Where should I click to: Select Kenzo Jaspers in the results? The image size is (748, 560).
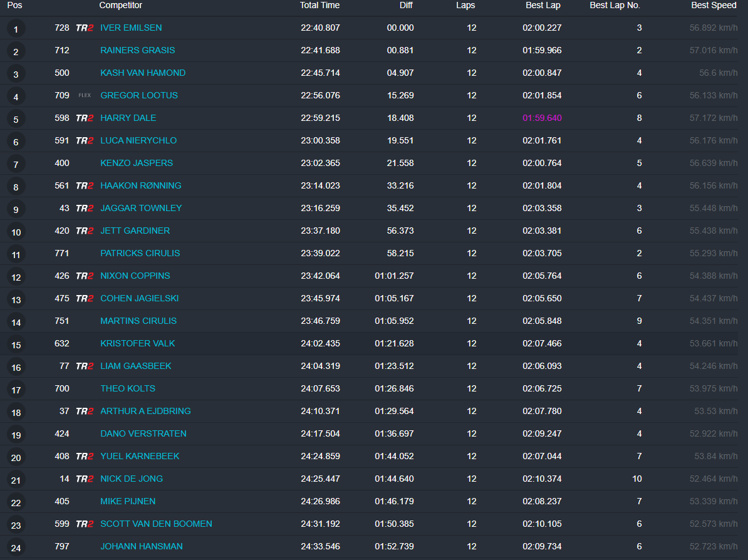[x=137, y=163]
